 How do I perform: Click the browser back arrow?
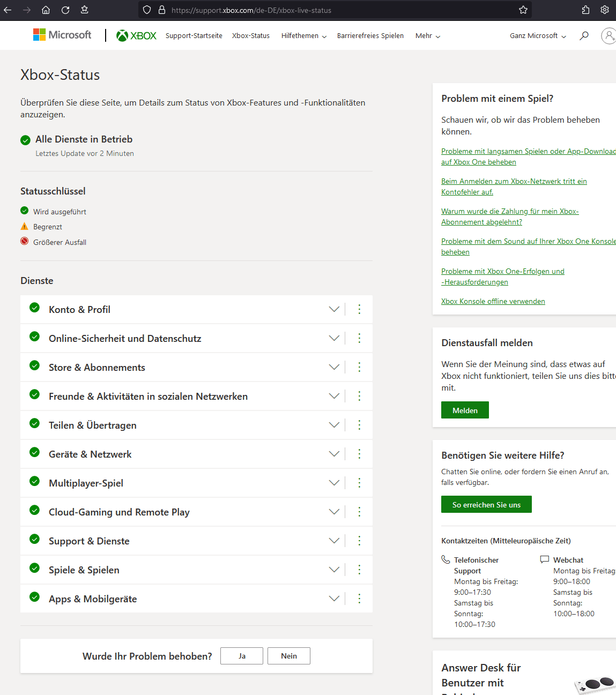(8, 10)
